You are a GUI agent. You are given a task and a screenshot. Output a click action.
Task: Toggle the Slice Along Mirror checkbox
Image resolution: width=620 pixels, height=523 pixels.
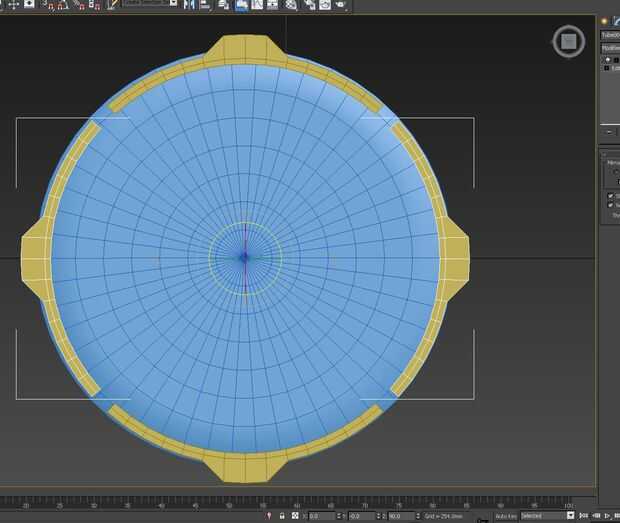click(x=611, y=196)
